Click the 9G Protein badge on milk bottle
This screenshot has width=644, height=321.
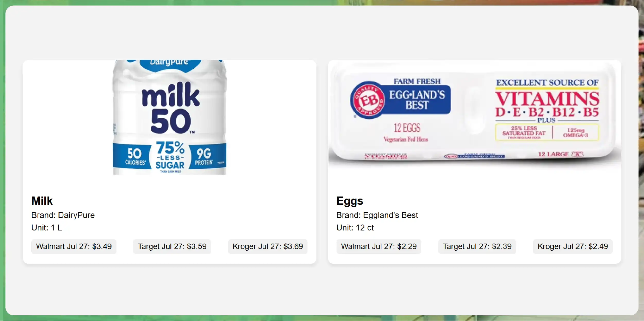204,156
